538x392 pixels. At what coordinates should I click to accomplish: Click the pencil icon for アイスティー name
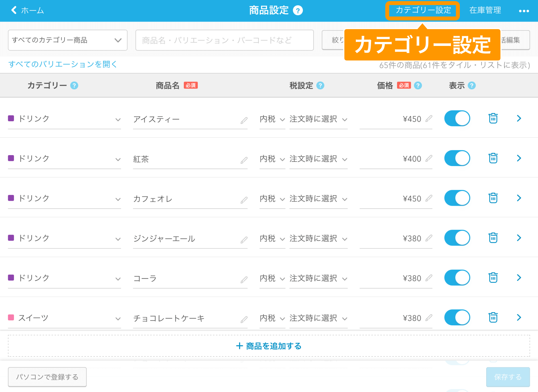point(244,120)
